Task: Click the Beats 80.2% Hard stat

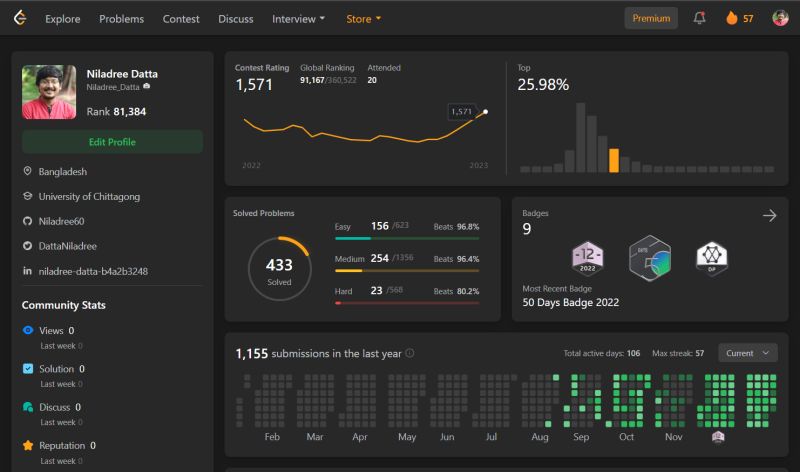Action: point(456,291)
